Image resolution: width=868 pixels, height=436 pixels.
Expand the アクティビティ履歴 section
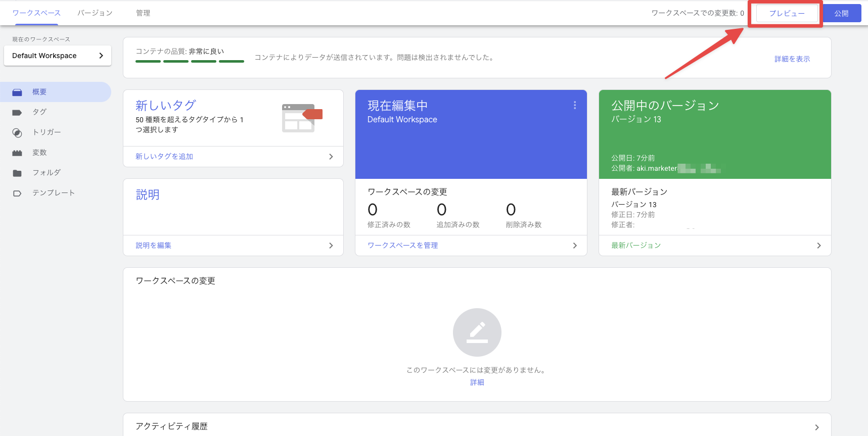[816, 427]
